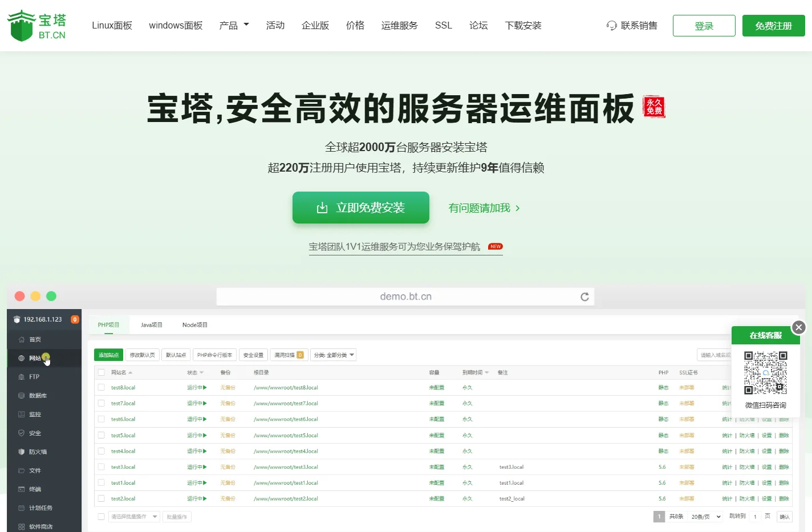Click the folder icon beside 文件
This screenshot has height=532, width=812.
coord(21,470)
